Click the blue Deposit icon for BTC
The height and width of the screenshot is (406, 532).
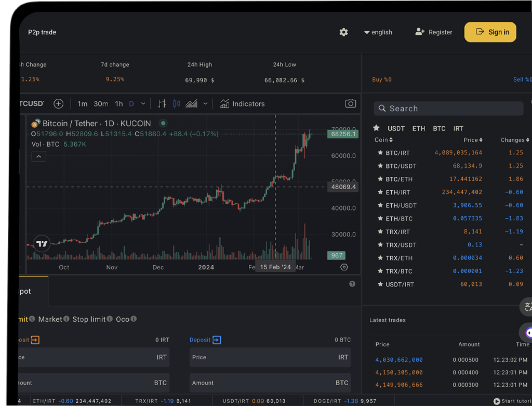[217, 340]
